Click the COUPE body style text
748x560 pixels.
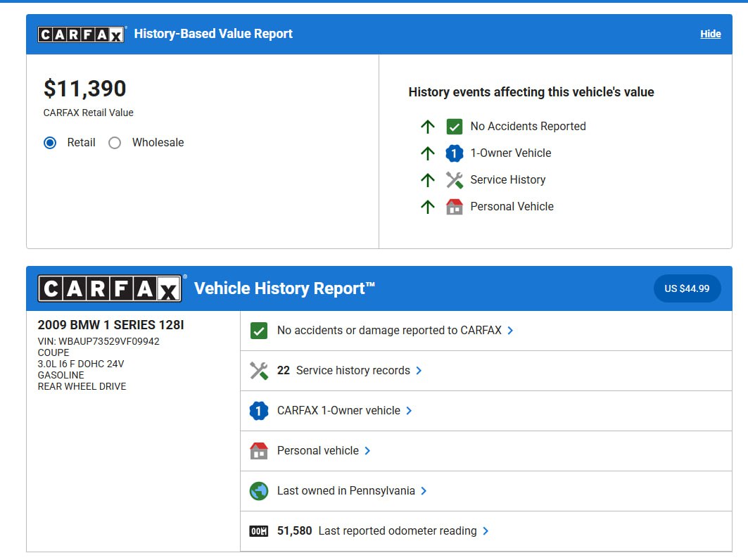coord(53,352)
